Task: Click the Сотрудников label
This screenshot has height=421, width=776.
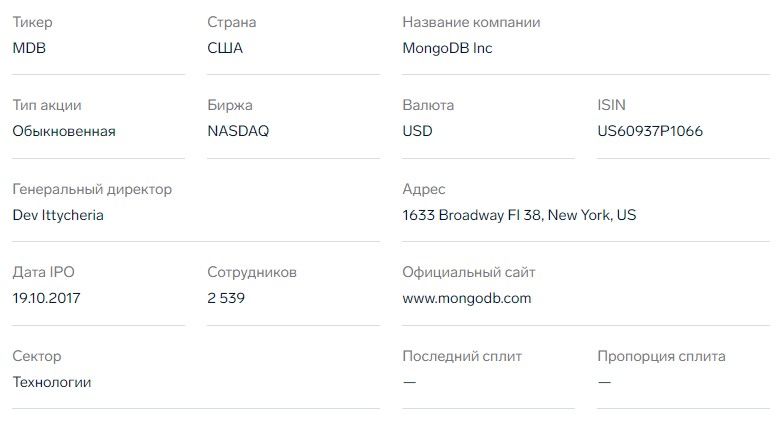Action: pos(252,272)
